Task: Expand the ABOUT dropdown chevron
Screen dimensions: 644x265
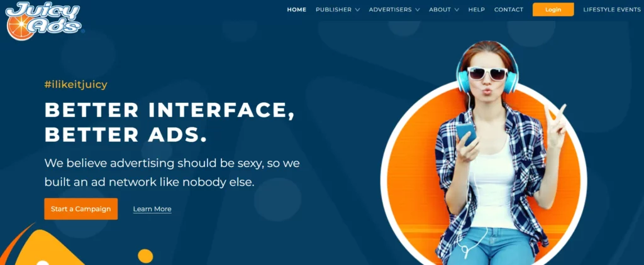Action: (x=457, y=10)
